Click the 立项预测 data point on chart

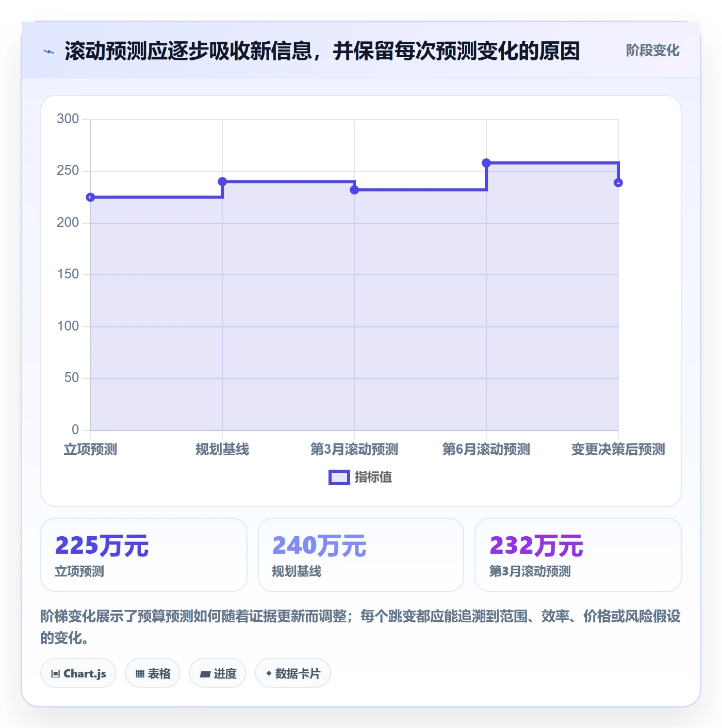[x=90, y=197]
